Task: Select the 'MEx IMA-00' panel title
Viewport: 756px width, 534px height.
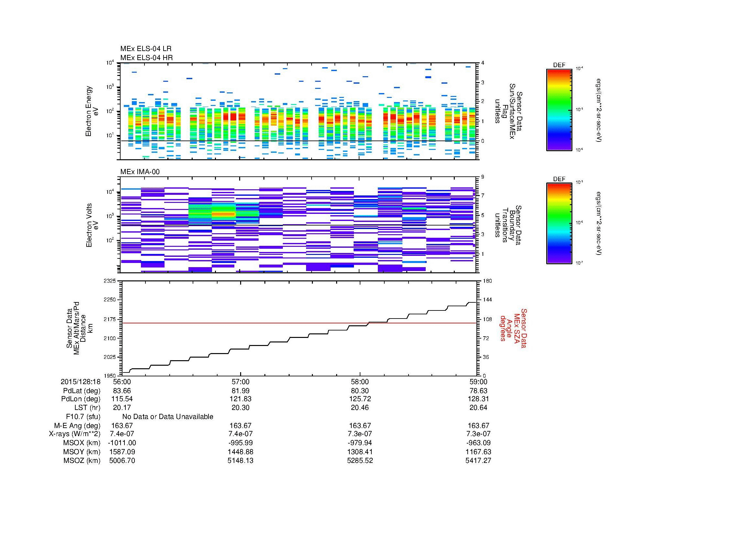Action: coord(140,172)
